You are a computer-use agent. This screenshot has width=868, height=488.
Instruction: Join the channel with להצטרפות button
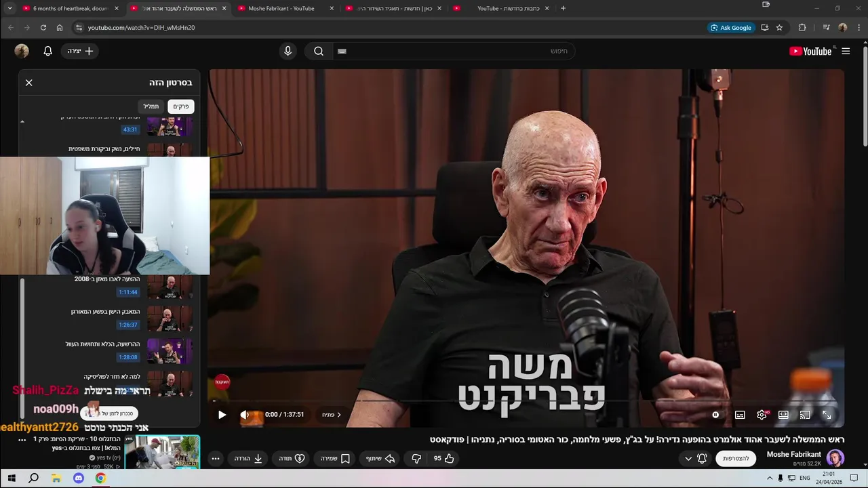tap(736, 458)
